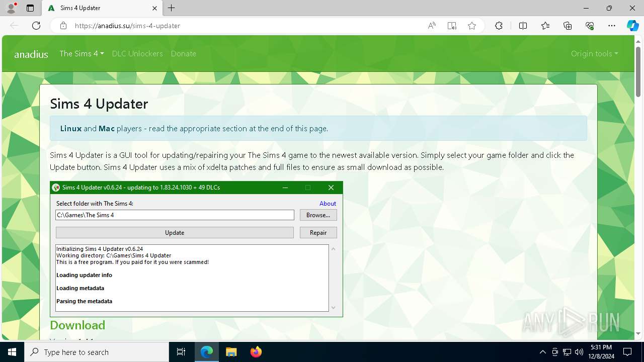Open Windows Start menu
The width and height of the screenshot is (644, 362).
point(12,352)
